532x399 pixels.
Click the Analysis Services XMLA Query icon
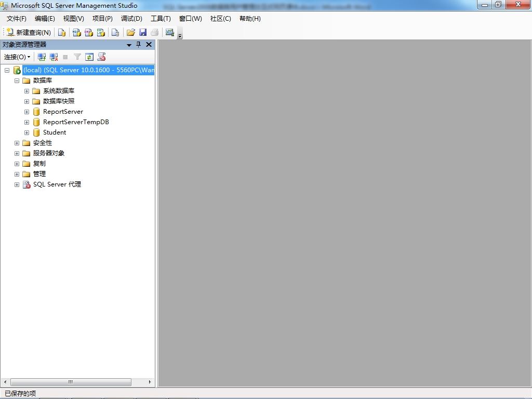point(101,33)
